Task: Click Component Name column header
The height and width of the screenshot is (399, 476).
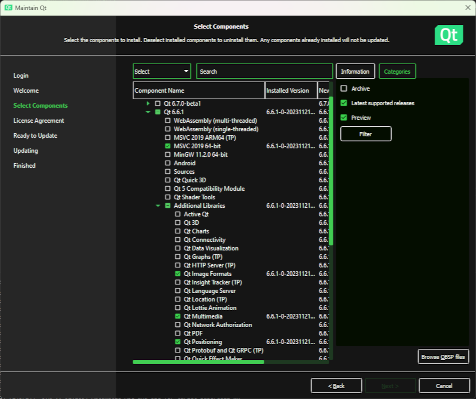Action: [199, 90]
